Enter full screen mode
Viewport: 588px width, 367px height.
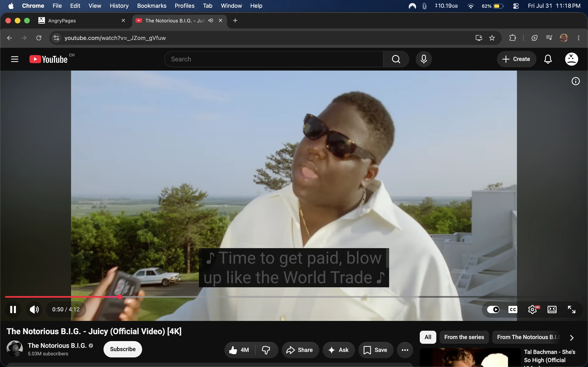[x=571, y=309]
